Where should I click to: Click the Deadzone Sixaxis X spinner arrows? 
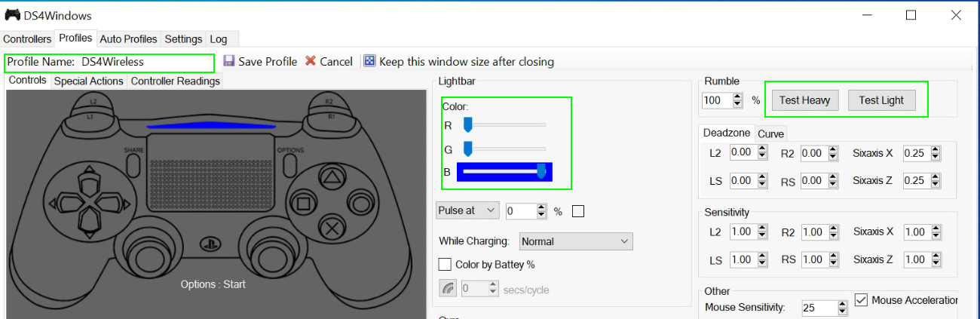tap(936, 153)
